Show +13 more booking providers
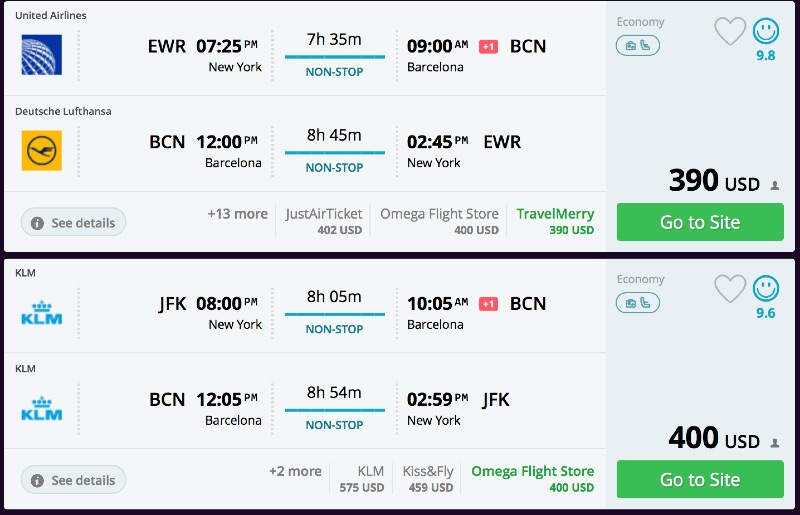The image size is (800, 515). pos(237,214)
